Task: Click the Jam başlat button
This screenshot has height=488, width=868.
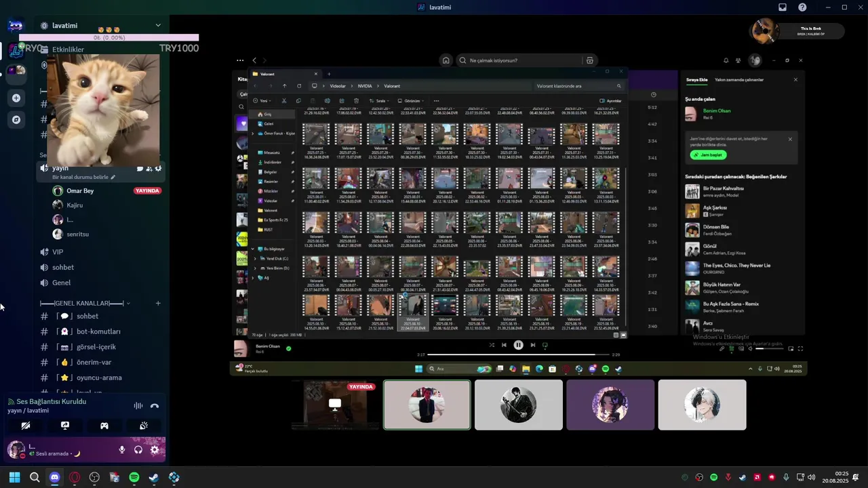Action: click(708, 155)
